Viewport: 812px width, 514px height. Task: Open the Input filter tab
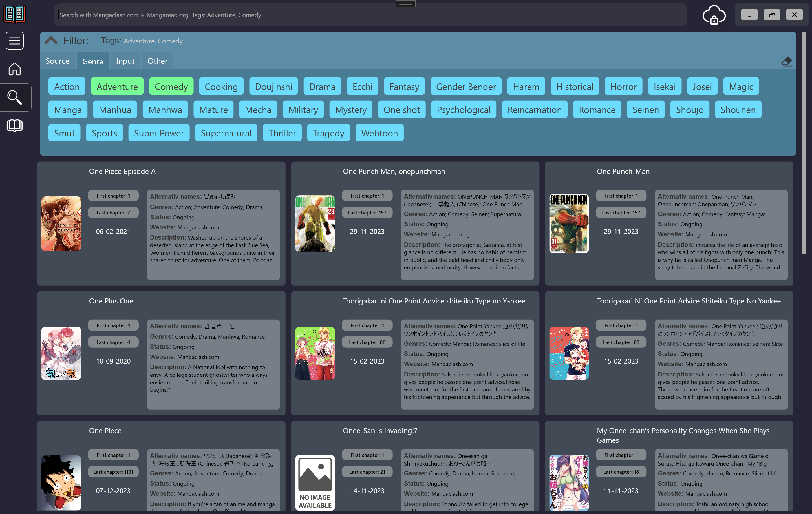pos(125,61)
